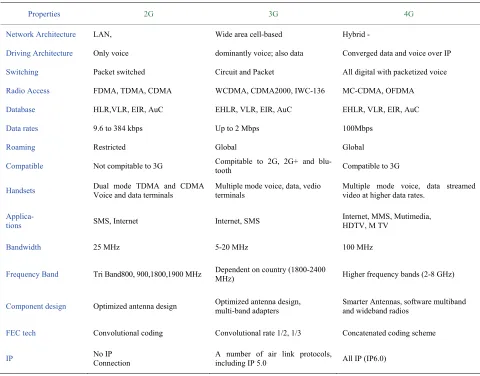Click 'Dependent on country (1800-2400 MHz)'

point(270,274)
